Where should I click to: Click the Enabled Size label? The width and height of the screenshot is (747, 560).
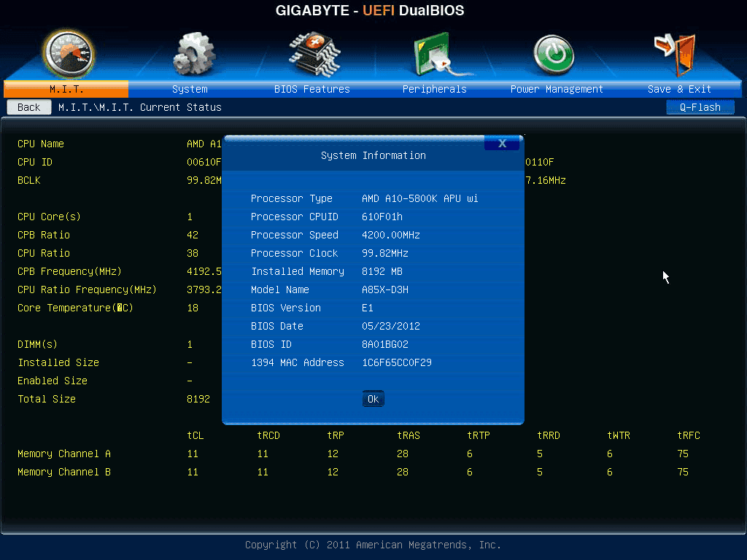point(53,381)
